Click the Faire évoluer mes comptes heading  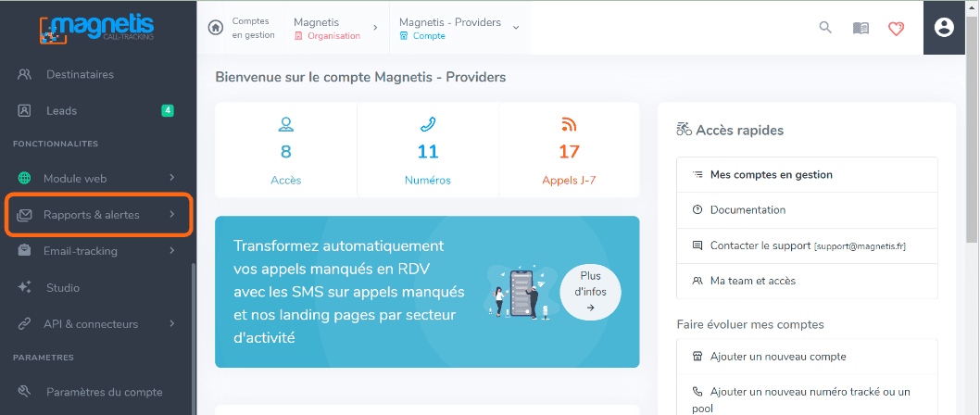(x=750, y=324)
